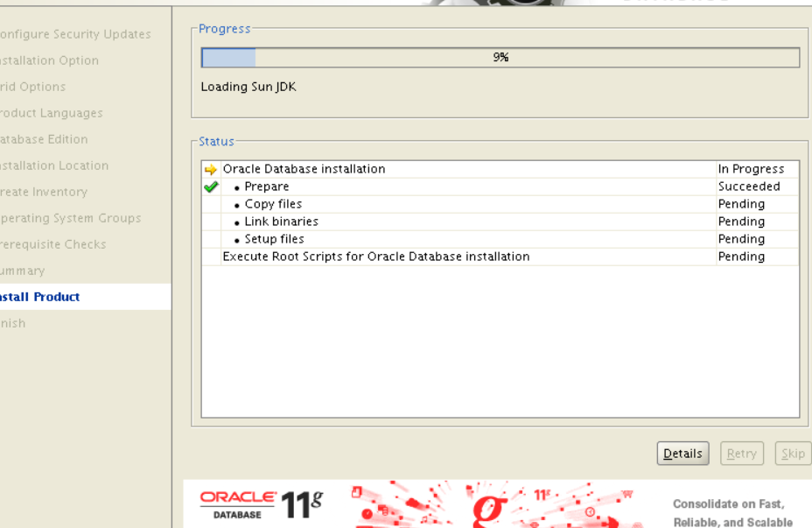812x528 pixels.
Task: Select Finish step in sidebar
Action: [x=13, y=323]
